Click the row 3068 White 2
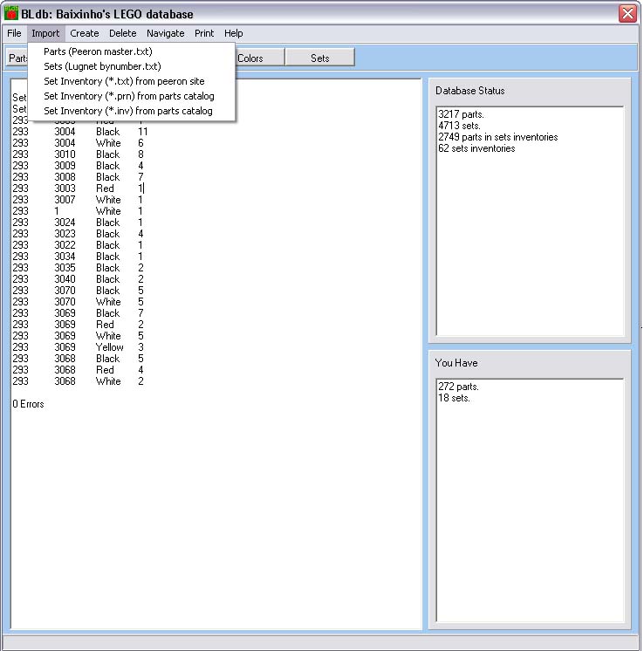644x651 pixels. coord(78,381)
